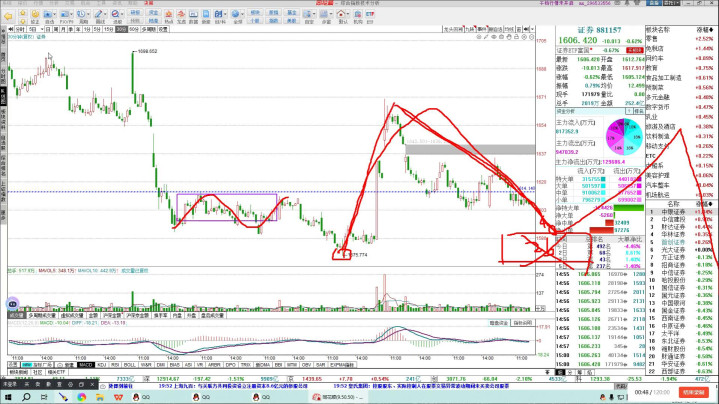This screenshot has height=404, width=719.
Task: Open File Explorer from taskbar
Action: pyautogui.click(x=100, y=397)
